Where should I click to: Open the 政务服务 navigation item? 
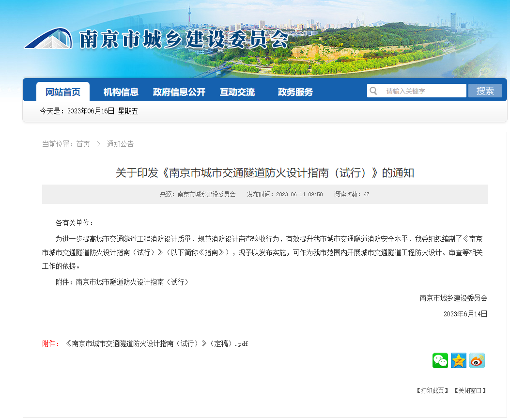click(295, 92)
